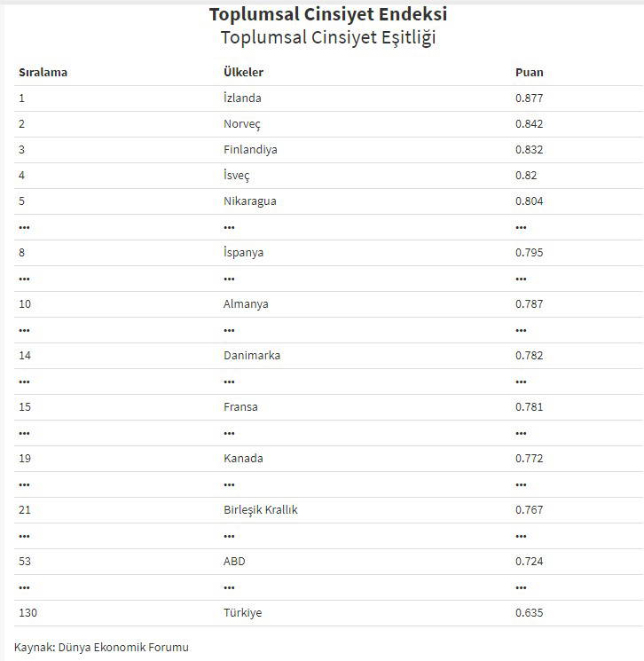Select the Türkiye row entry
Viewport: 644px width, 661px height.
(x=242, y=612)
